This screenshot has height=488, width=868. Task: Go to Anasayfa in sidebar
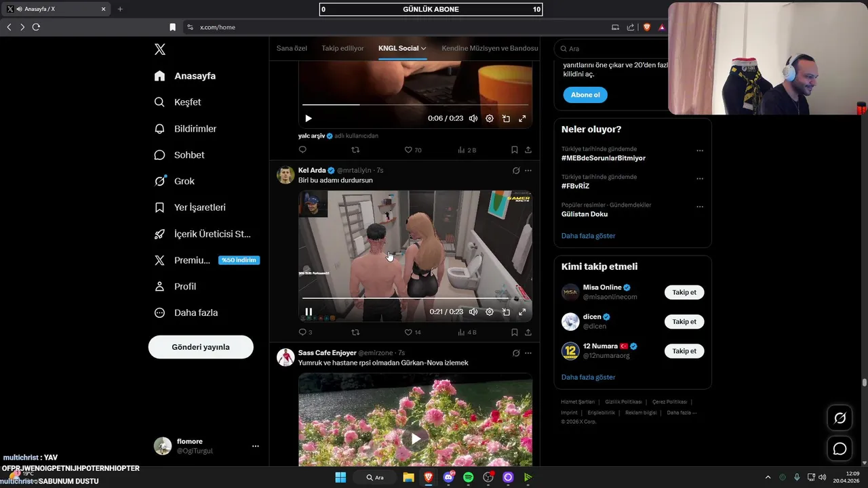point(184,76)
